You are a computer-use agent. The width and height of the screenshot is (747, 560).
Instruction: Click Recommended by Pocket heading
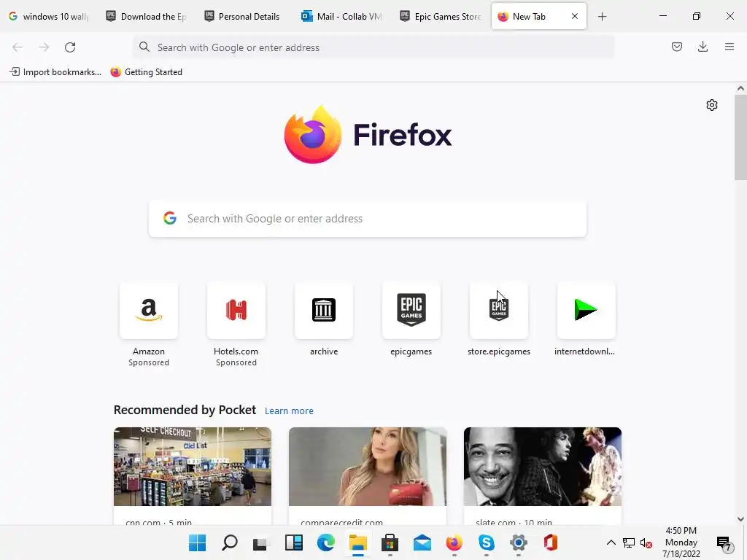tap(185, 410)
